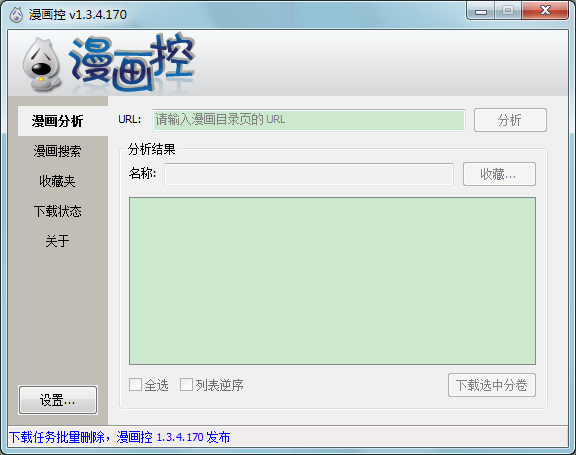Viewport: 576px width, 455px height.
Task: Open the blue release news link
Action: [x=120, y=437]
